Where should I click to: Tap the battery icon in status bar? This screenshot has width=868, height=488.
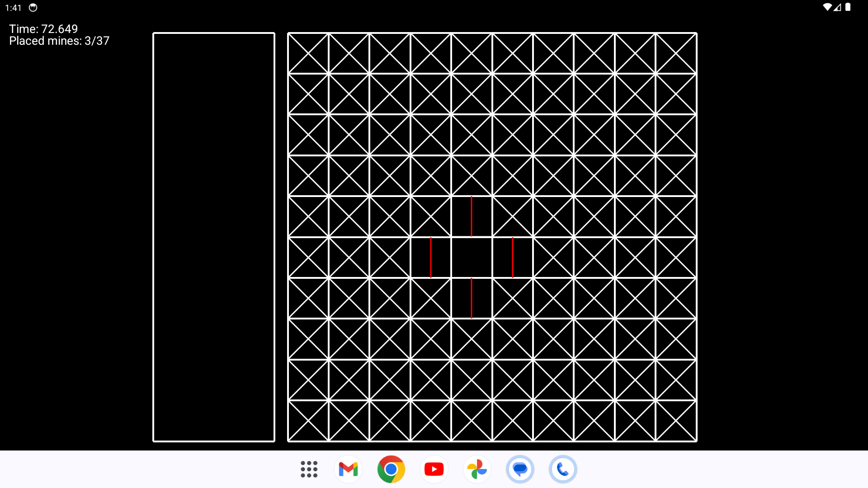click(848, 7)
